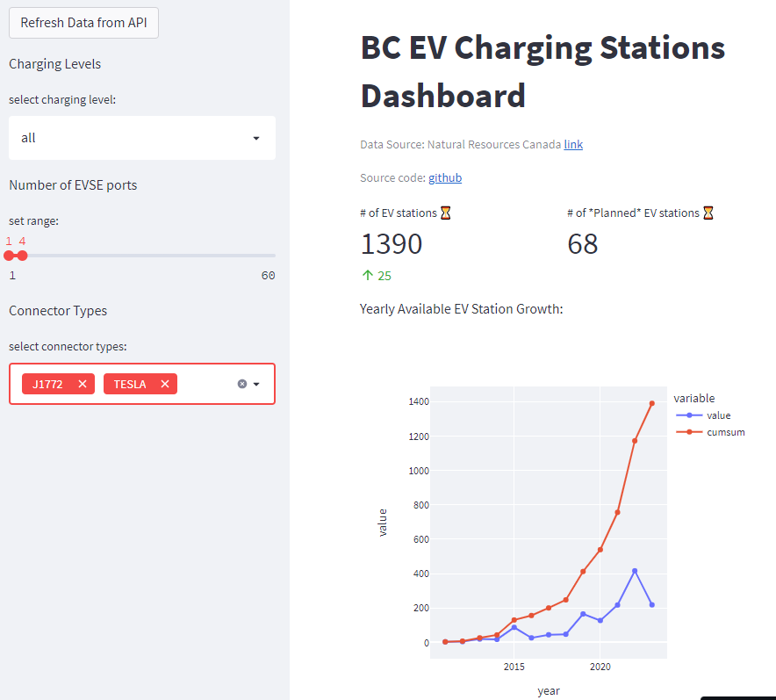Click the peak blue data point on the chart
Image resolution: width=776 pixels, height=700 pixels.
[x=636, y=570]
